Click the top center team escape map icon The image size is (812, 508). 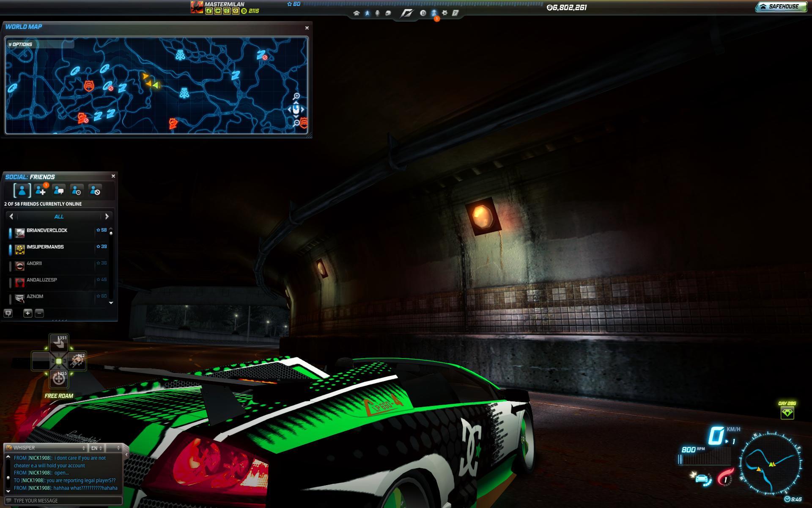point(180,55)
